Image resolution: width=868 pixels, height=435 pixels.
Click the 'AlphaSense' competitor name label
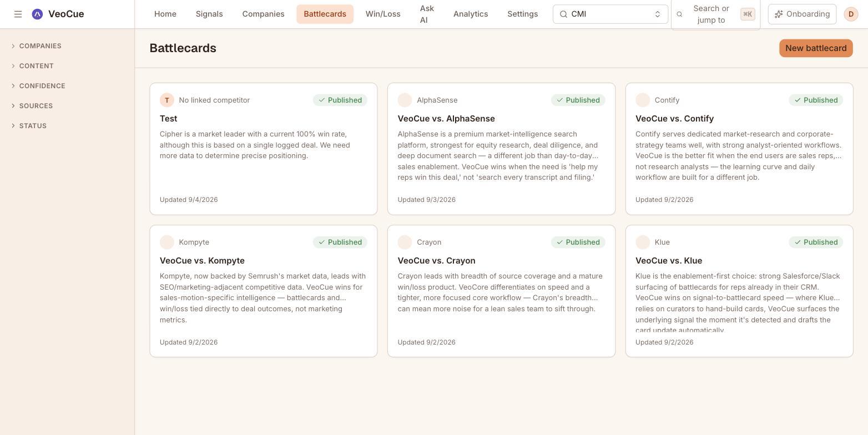(437, 100)
